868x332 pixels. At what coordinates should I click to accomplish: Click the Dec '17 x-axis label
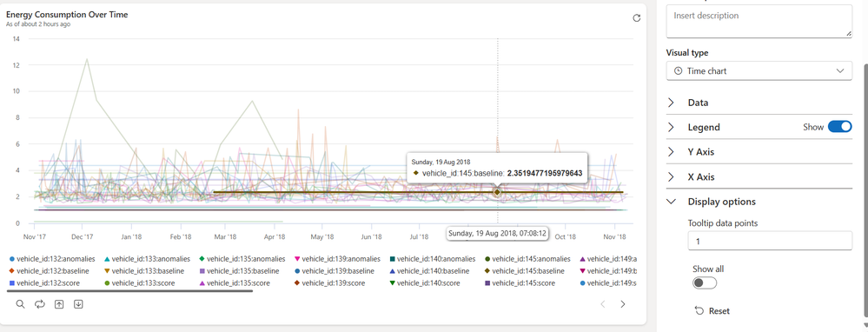83,236
